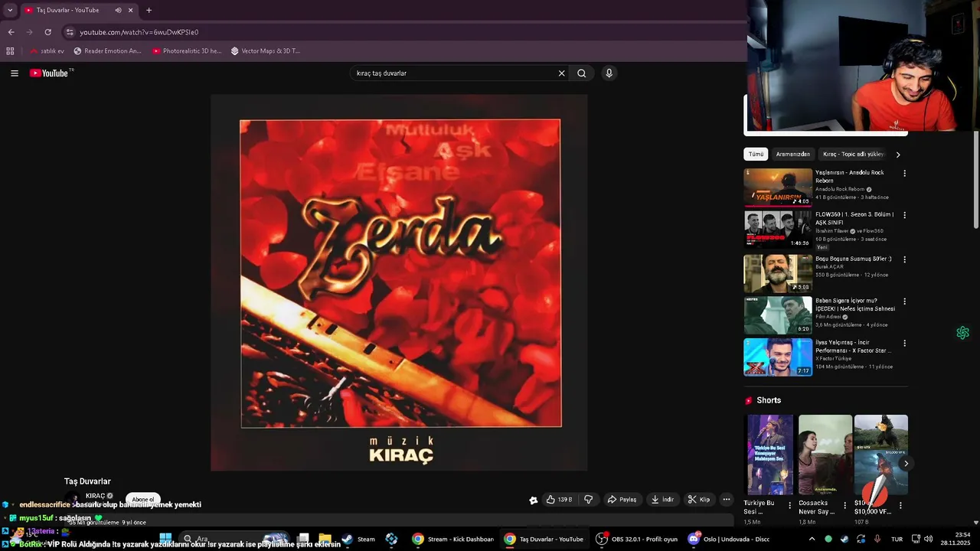Viewport: 980px width, 551px height.
Task: Click the green ChatGPT extension icon
Action: click(962, 333)
